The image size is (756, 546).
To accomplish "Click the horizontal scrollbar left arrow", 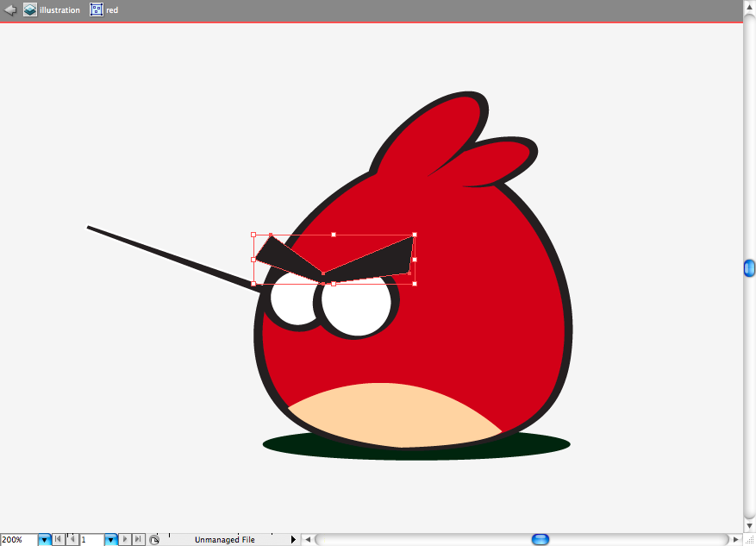I will click(x=308, y=539).
